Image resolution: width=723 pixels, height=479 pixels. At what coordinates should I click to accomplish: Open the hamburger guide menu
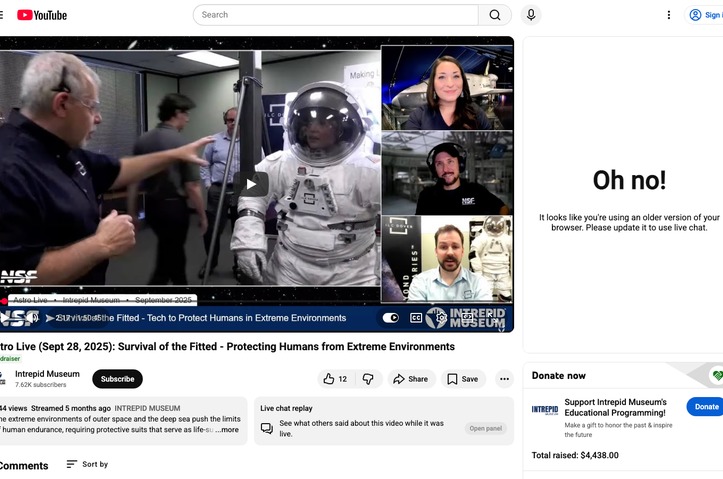coord(1,15)
